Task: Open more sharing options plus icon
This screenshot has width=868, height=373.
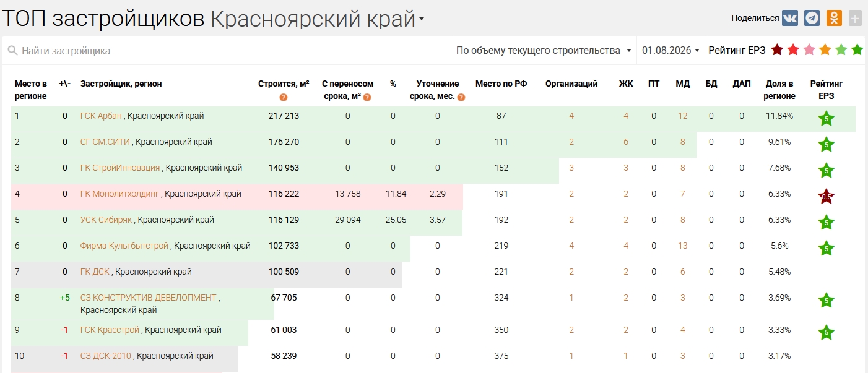Action: pos(855,19)
